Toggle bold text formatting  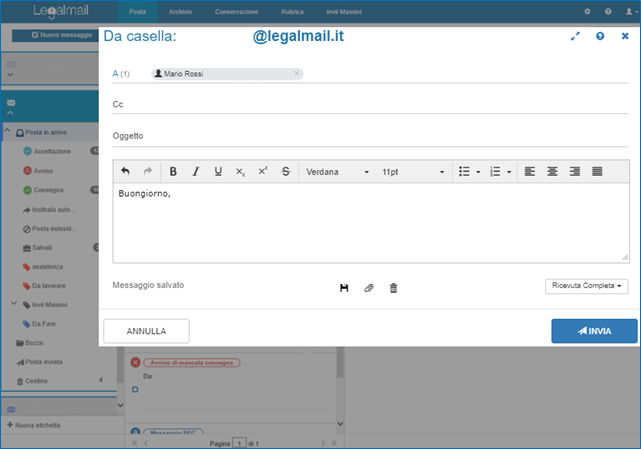[x=173, y=172]
